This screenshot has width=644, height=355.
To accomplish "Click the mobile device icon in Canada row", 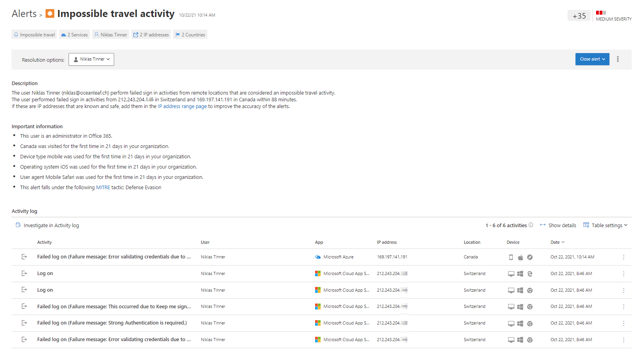I will pyautogui.click(x=511, y=258).
